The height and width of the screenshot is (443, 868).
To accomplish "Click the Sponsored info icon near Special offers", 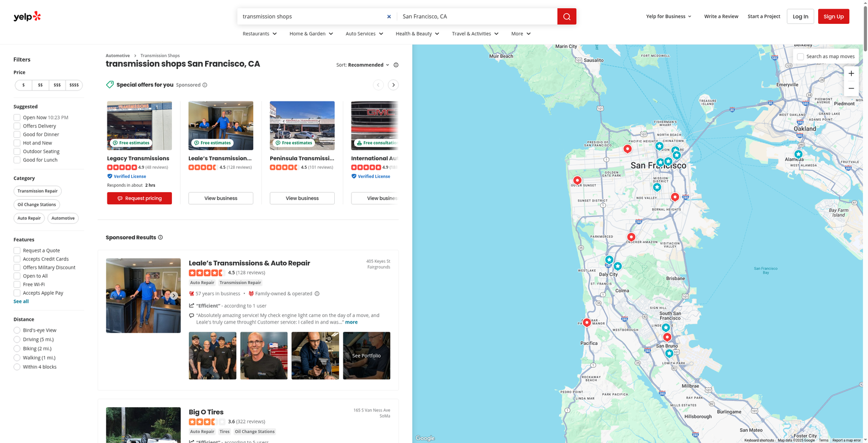I will click(205, 85).
